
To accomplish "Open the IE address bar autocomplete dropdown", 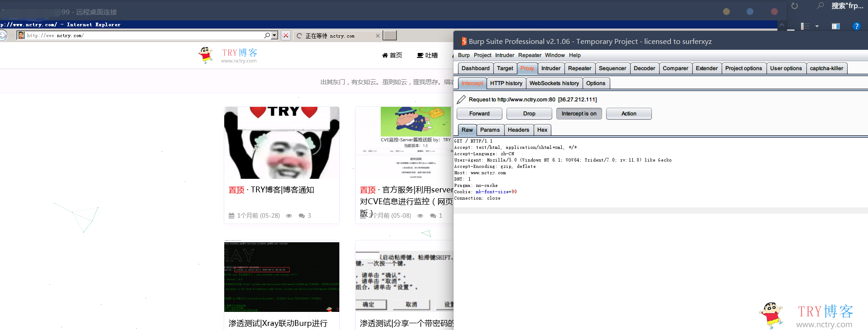I will pyautogui.click(x=275, y=35).
